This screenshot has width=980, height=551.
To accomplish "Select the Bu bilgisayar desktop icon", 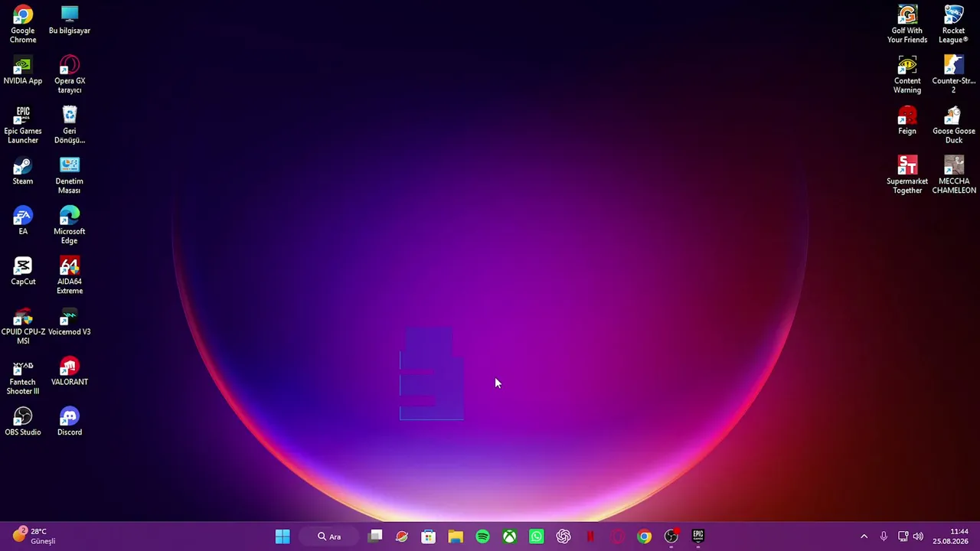I will point(70,20).
